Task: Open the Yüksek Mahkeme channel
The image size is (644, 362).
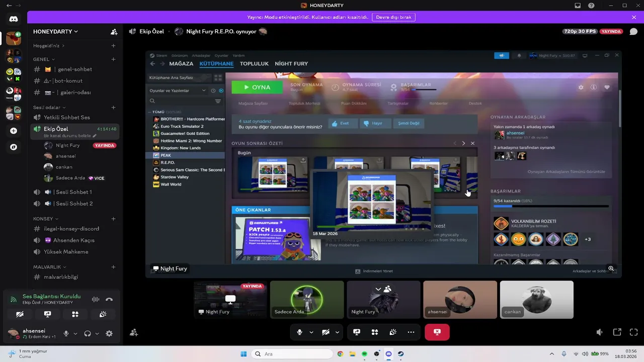Action: point(74,252)
